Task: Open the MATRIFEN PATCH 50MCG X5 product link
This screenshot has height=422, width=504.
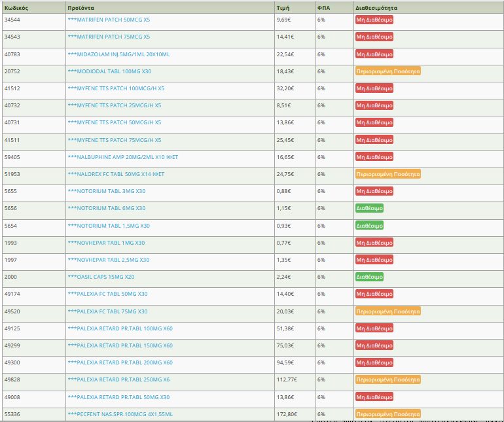Action: tap(109, 20)
